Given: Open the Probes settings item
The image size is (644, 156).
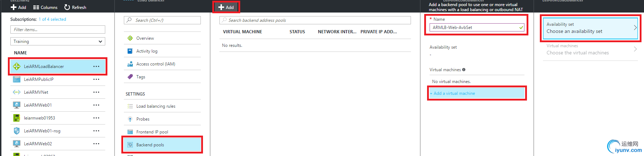Looking at the screenshot, I should point(162,119).
